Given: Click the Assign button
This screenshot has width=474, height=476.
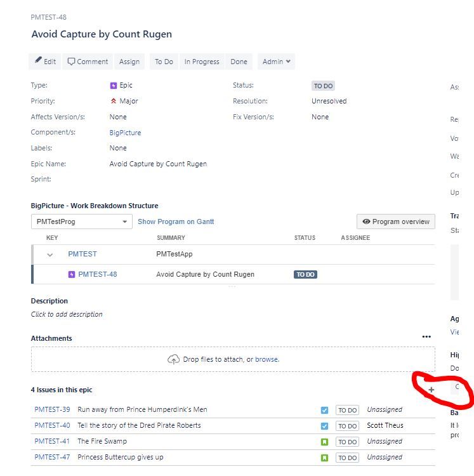Looking at the screenshot, I should 129,62.
